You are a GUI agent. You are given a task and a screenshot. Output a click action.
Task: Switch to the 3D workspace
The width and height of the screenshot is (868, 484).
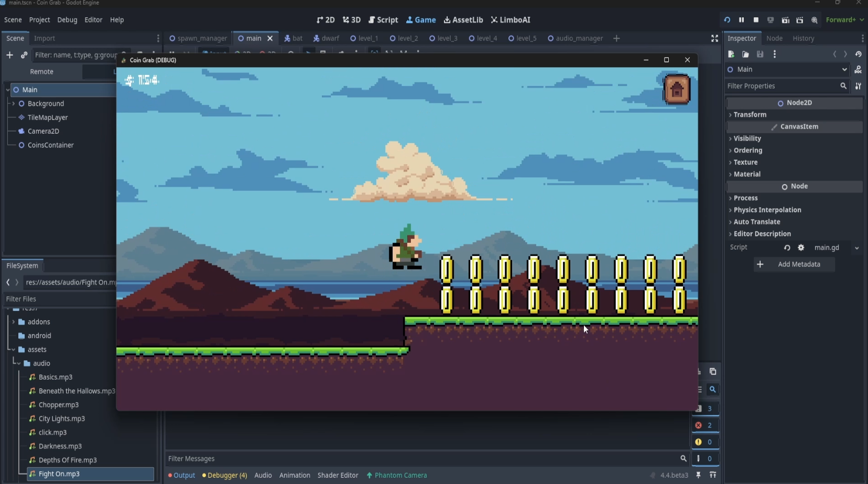click(x=352, y=20)
